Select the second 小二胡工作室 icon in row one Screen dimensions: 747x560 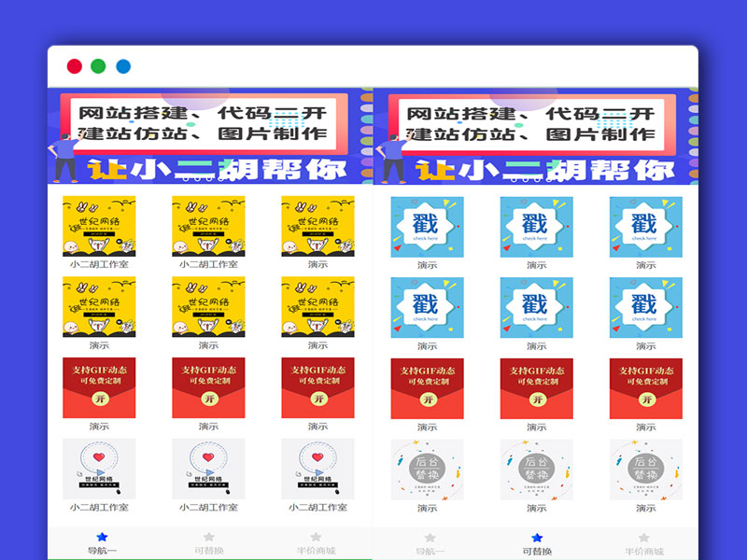point(208,224)
